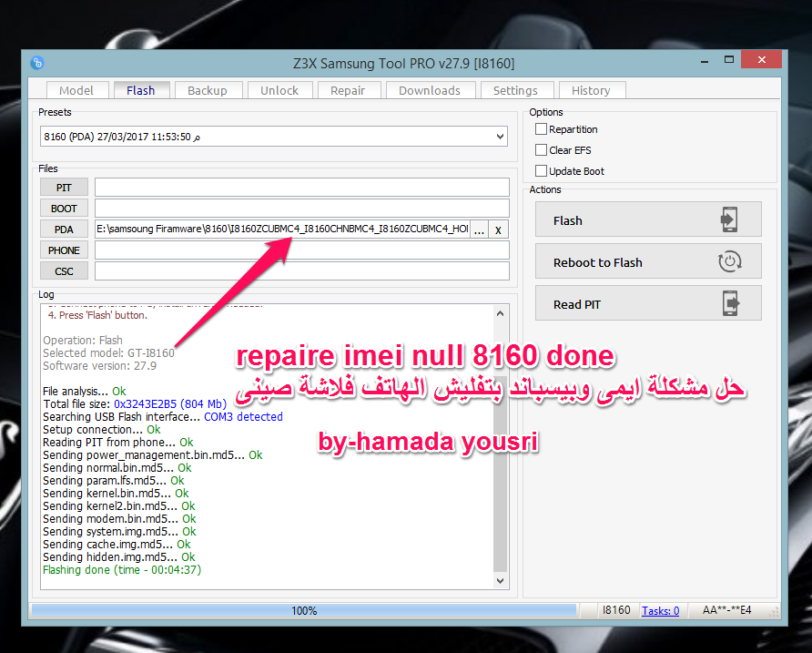Maximize the Z3X Samsung Tool window

click(729, 59)
